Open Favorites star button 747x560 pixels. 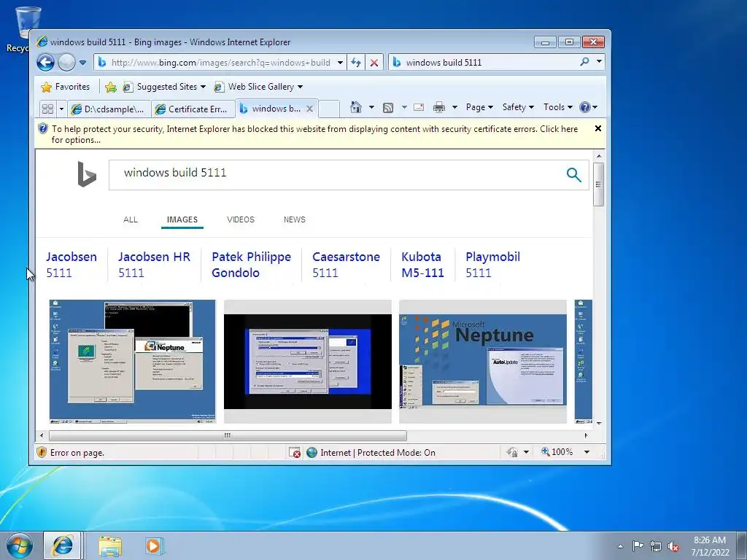pos(66,87)
